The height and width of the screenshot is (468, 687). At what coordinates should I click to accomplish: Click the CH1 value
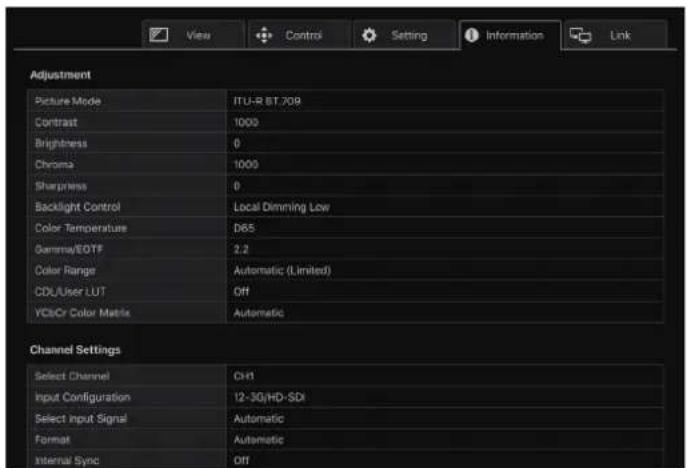(244, 376)
